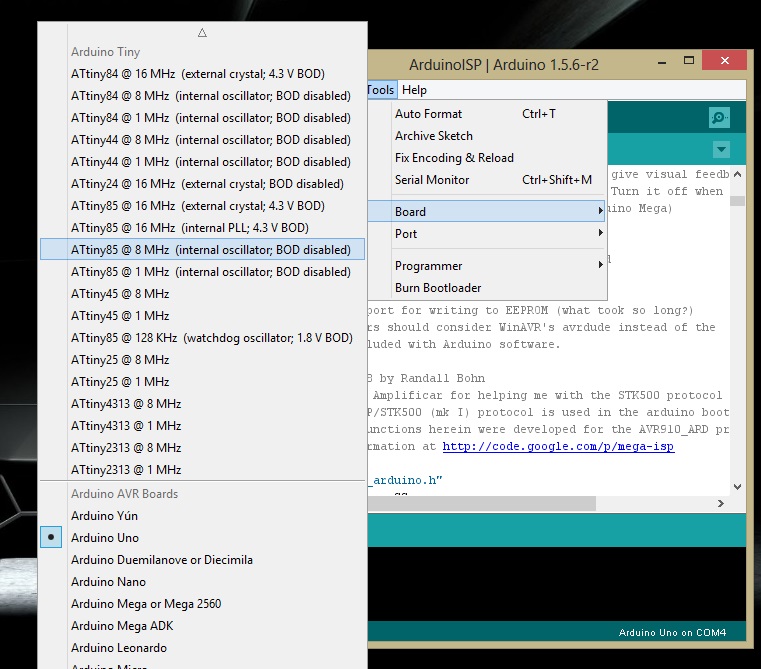Open the code.google.com mega-isp link
This screenshot has height=669, width=761.
[x=558, y=447]
